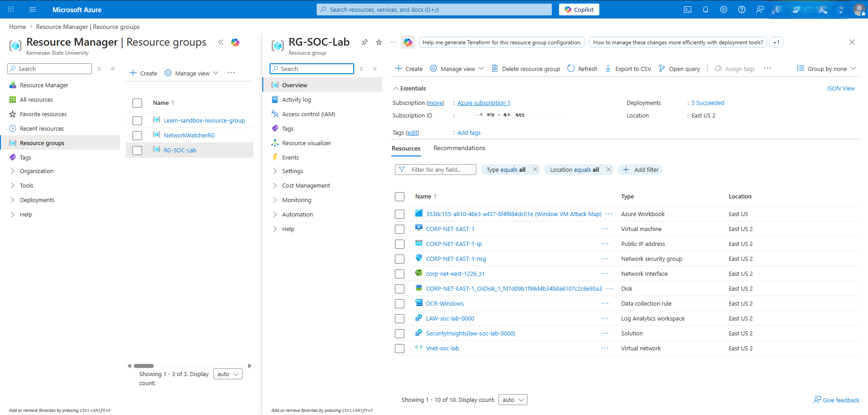The height and width of the screenshot is (415, 868).
Task: Click the Export to CSV download icon
Action: pyautogui.click(x=608, y=68)
